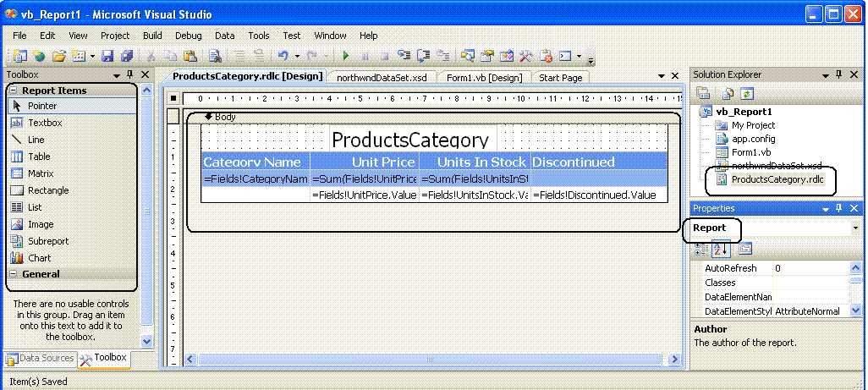Viewport: 868px width, 390px height.
Task: Open Property Pages icon in Properties panel
Action: pos(745,249)
